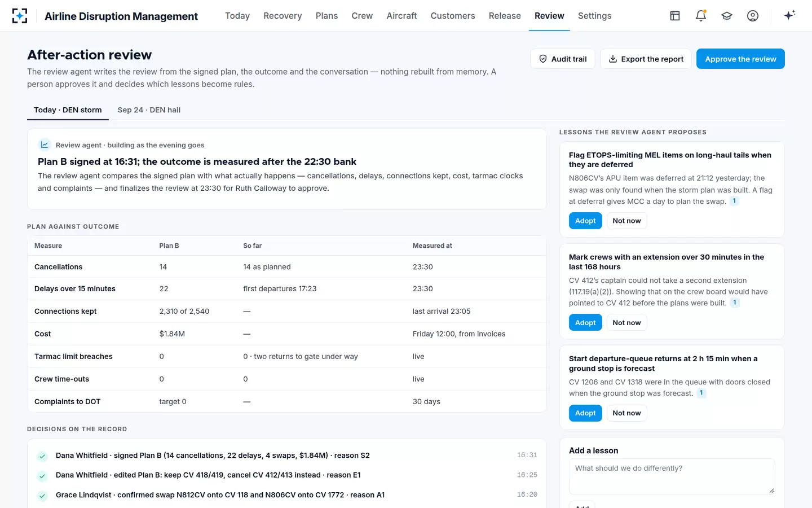
Task: Grab the lesson text area resize handle
Action: click(771, 491)
